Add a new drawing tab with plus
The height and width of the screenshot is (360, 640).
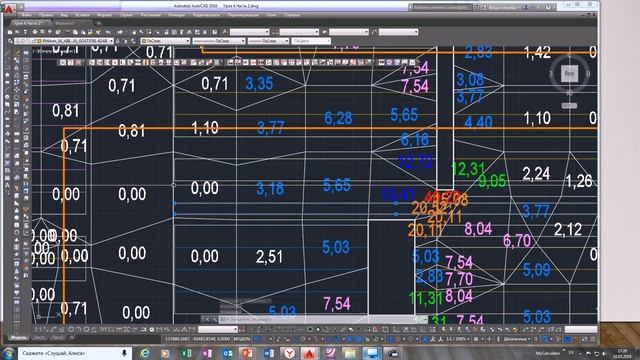click(x=99, y=23)
